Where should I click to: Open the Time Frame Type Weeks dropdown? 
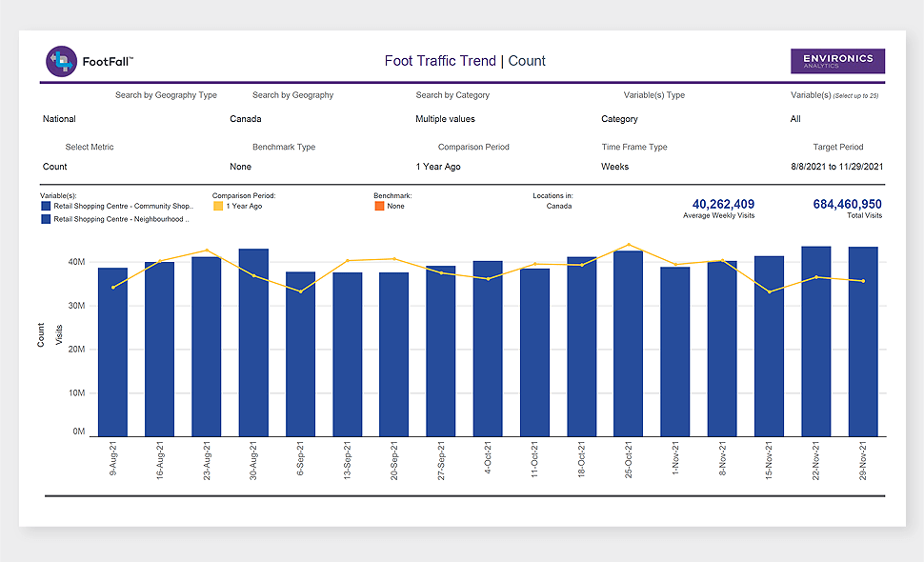pos(615,167)
